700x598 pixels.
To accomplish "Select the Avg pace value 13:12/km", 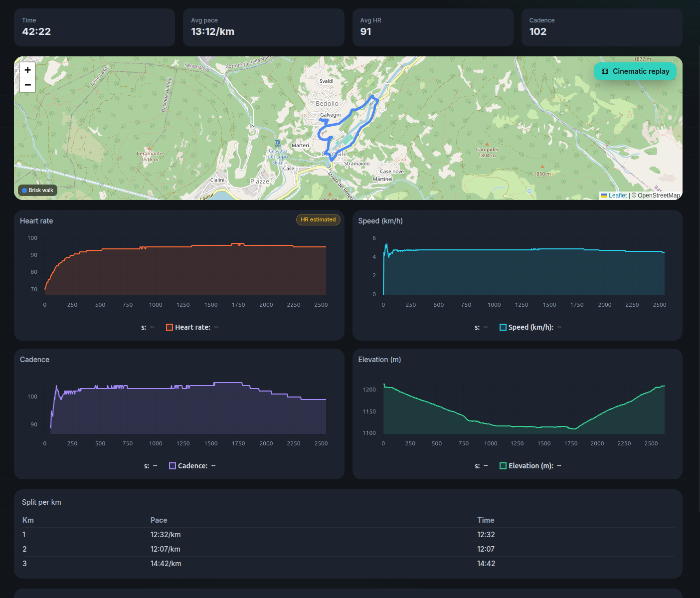I will pyautogui.click(x=212, y=31).
